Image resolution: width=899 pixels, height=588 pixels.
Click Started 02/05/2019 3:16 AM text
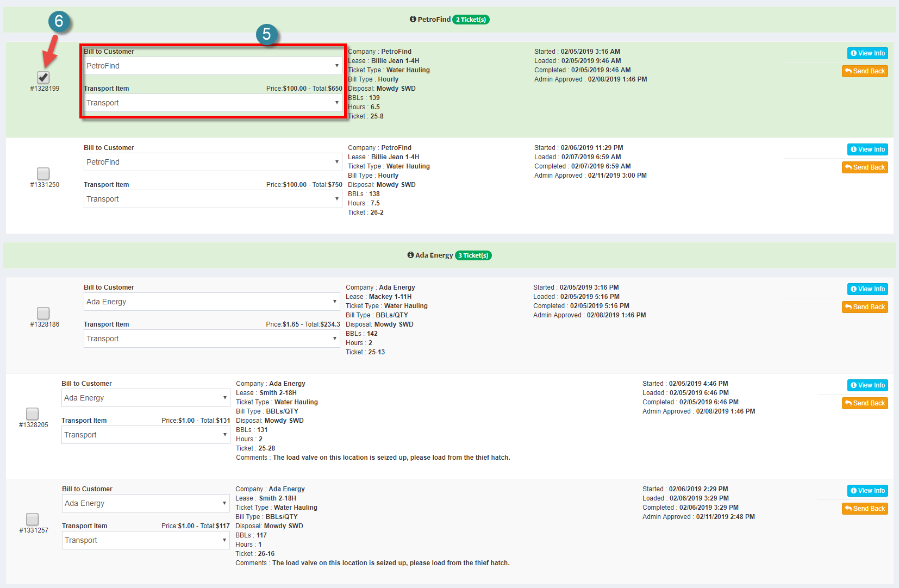click(x=577, y=52)
